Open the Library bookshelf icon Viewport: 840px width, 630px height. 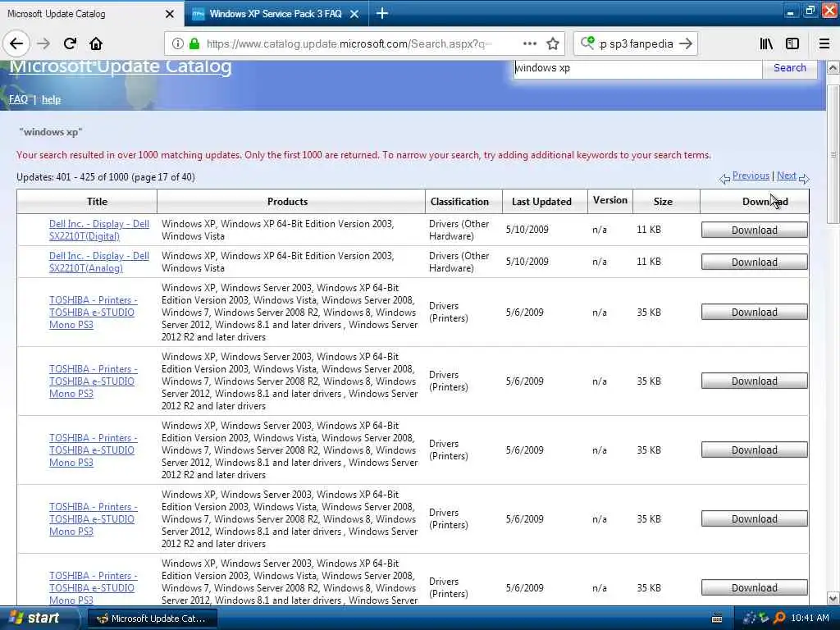(x=766, y=43)
